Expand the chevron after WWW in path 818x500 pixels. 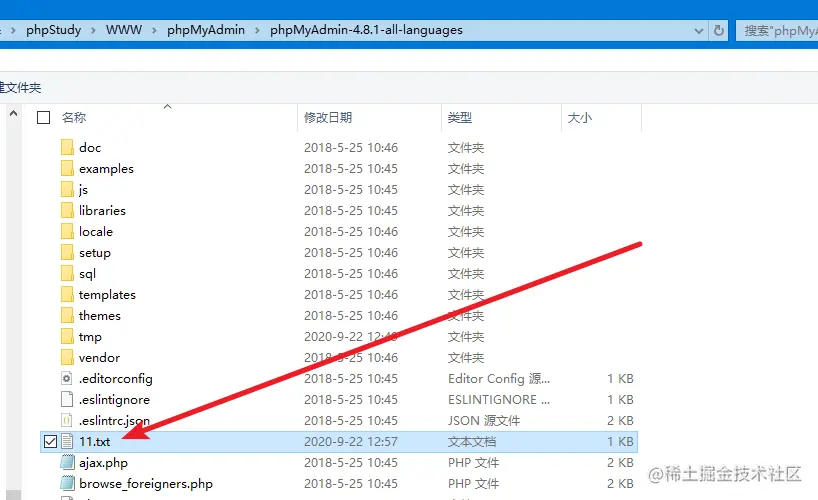[154, 31]
